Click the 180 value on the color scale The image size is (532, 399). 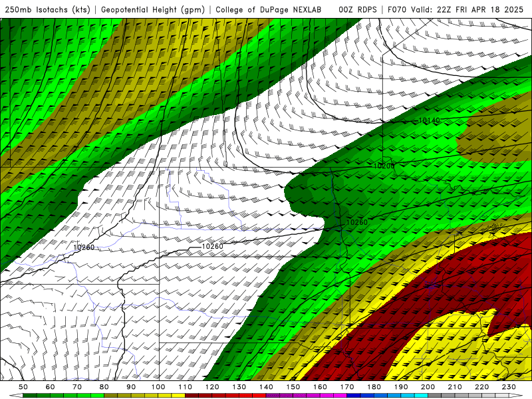point(374,387)
